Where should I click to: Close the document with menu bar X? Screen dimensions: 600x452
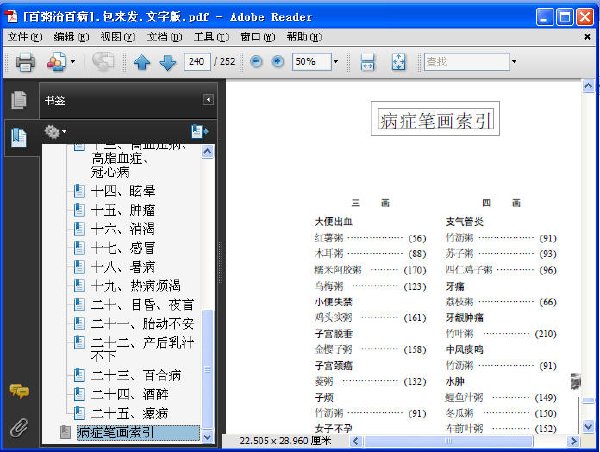(587, 37)
